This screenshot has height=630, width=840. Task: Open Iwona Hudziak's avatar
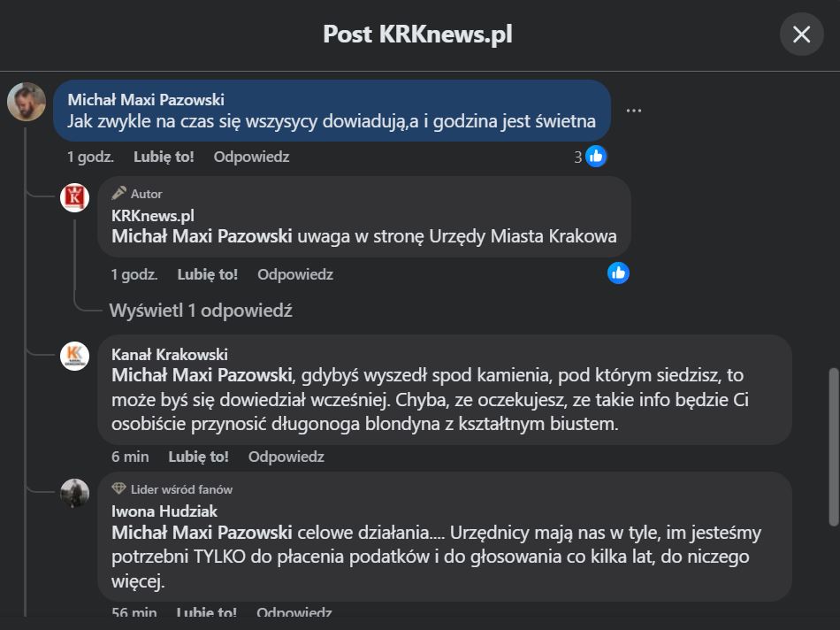74,493
